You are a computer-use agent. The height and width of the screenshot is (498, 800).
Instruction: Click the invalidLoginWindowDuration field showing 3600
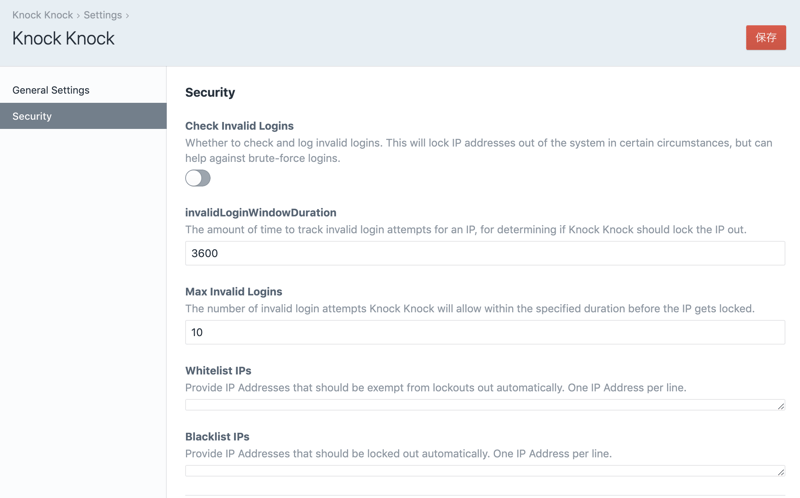484,253
